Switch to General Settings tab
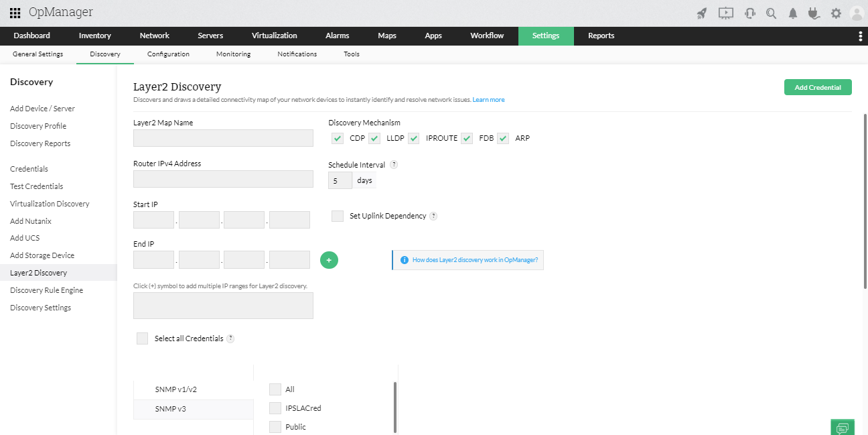 tap(38, 54)
